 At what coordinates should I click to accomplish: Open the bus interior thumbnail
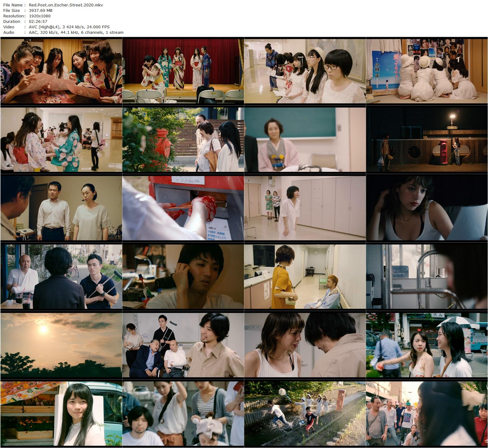427,277
